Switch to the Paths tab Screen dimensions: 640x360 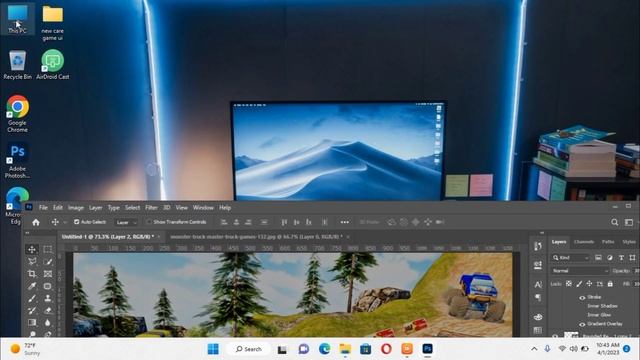click(x=608, y=242)
